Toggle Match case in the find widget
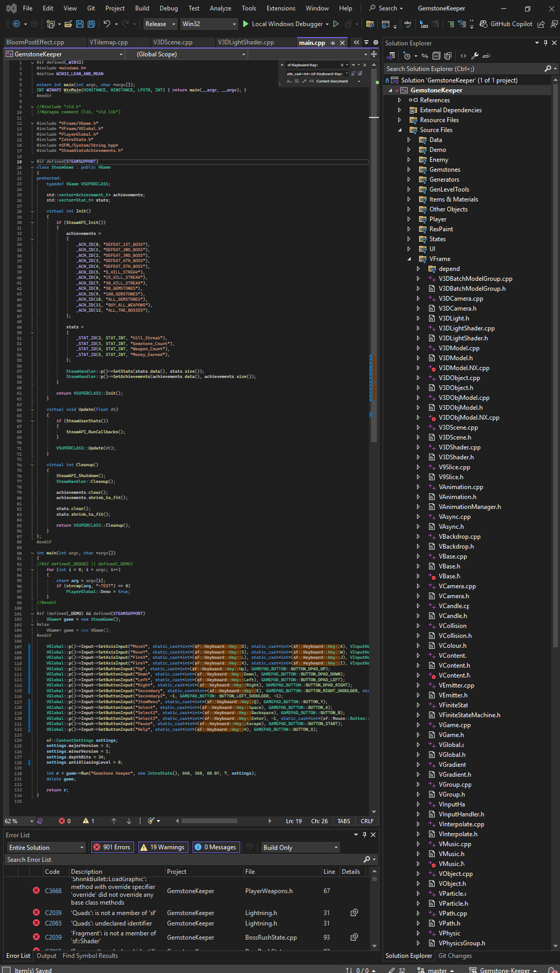The width and height of the screenshot is (560, 973). pos(289,81)
